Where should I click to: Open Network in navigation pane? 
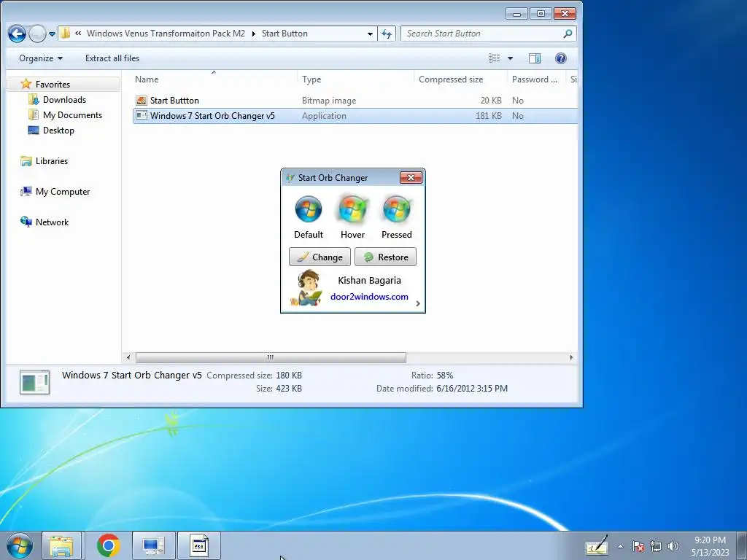pyautogui.click(x=52, y=222)
